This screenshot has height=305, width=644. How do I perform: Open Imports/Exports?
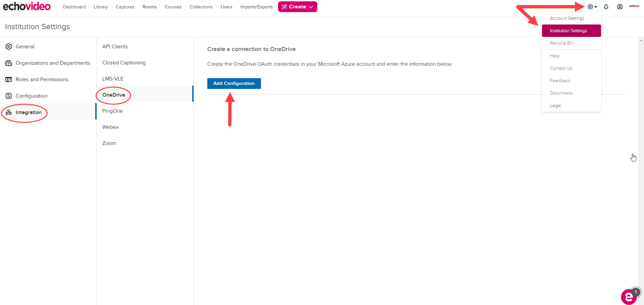(256, 7)
